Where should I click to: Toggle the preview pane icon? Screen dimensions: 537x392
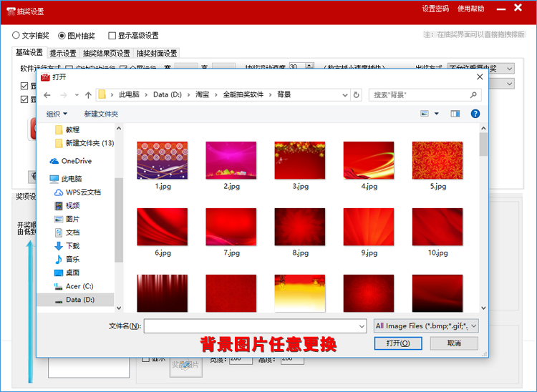(x=455, y=114)
